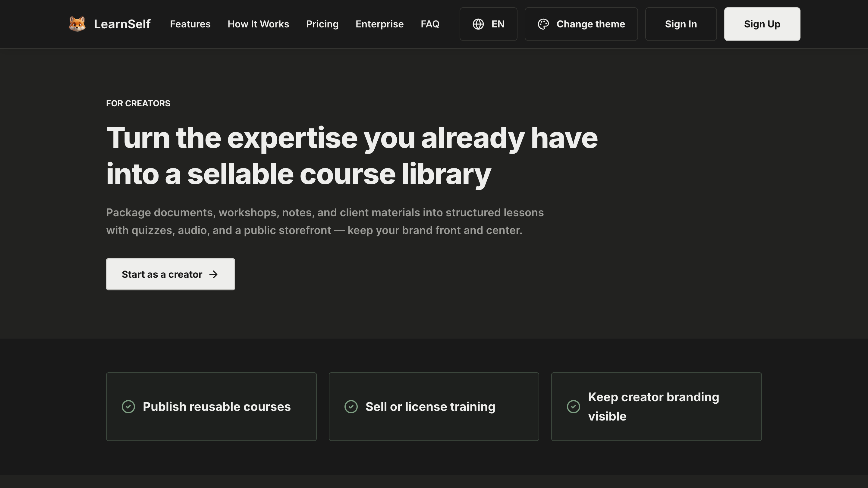
Task: Click the Package documents, workshops description paragraph
Action: click(x=325, y=221)
